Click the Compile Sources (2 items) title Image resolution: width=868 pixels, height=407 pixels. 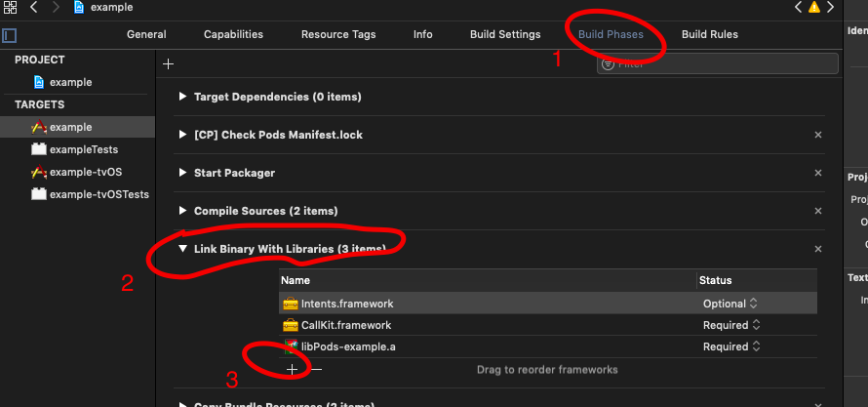(265, 211)
